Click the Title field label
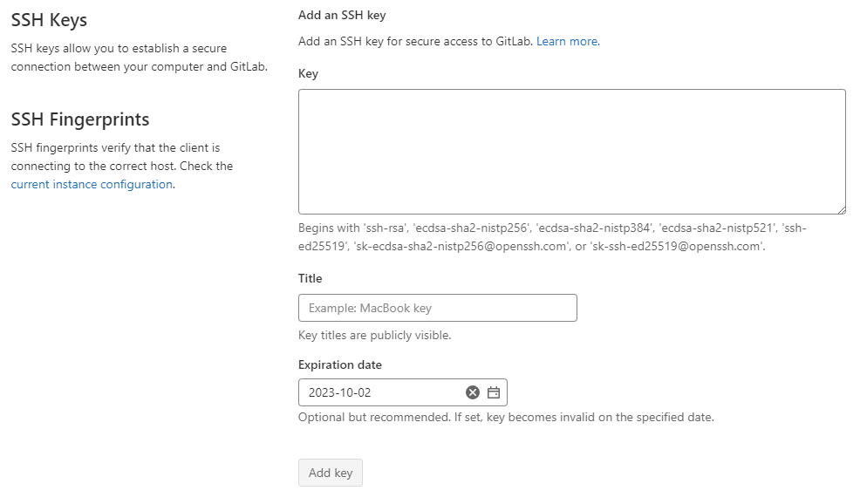 click(x=310, y=278)
